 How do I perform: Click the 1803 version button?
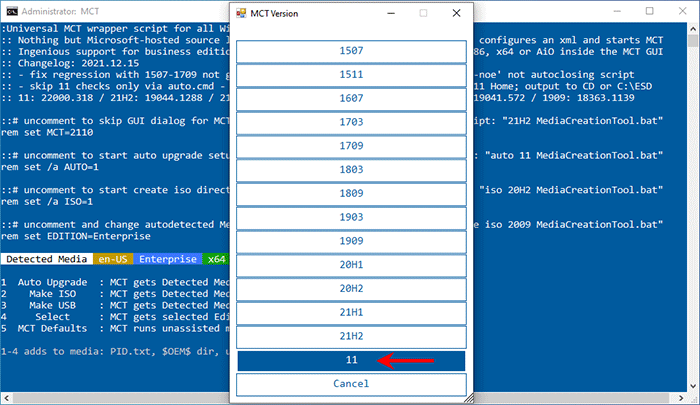[351, 170]
